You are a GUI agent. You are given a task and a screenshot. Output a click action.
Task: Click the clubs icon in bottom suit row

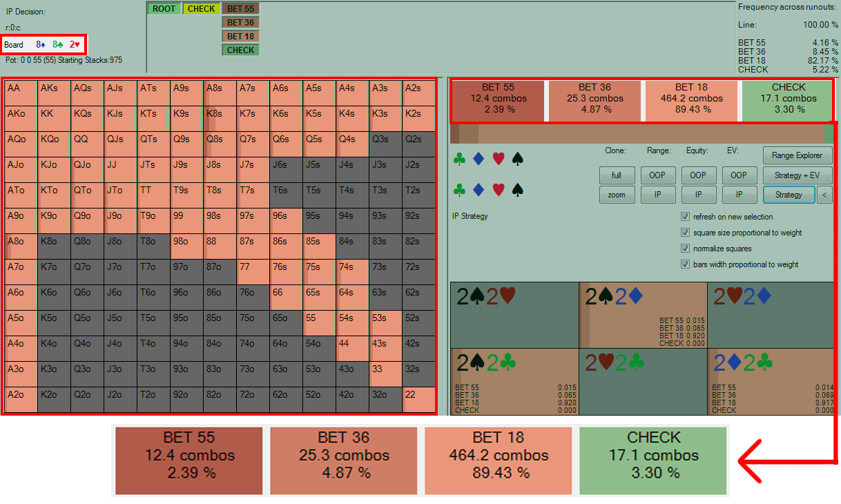click(459, 189)
